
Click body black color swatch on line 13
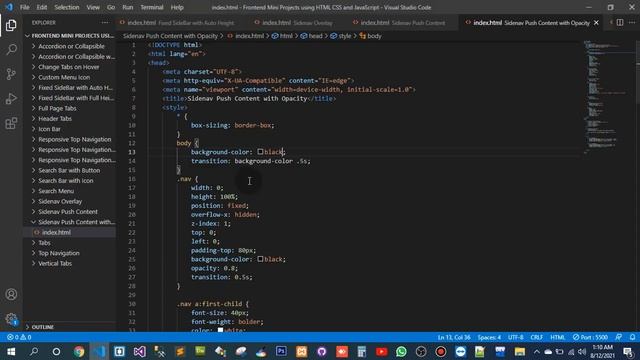(x=260, y=152)
